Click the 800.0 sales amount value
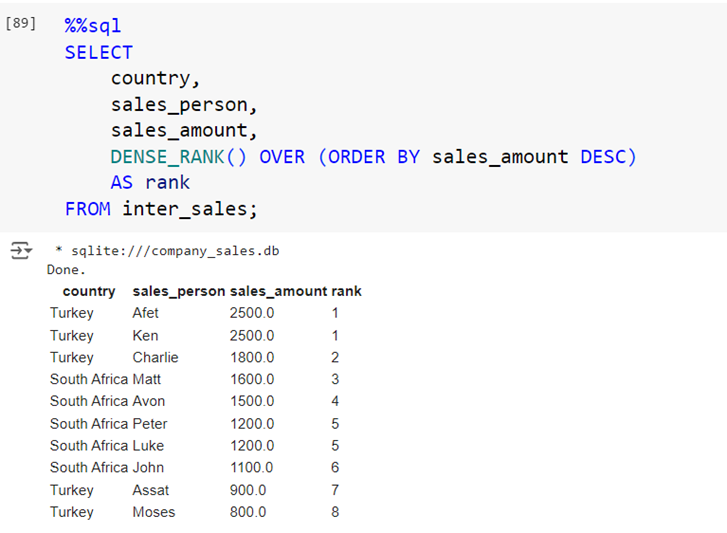 (248, 512)
